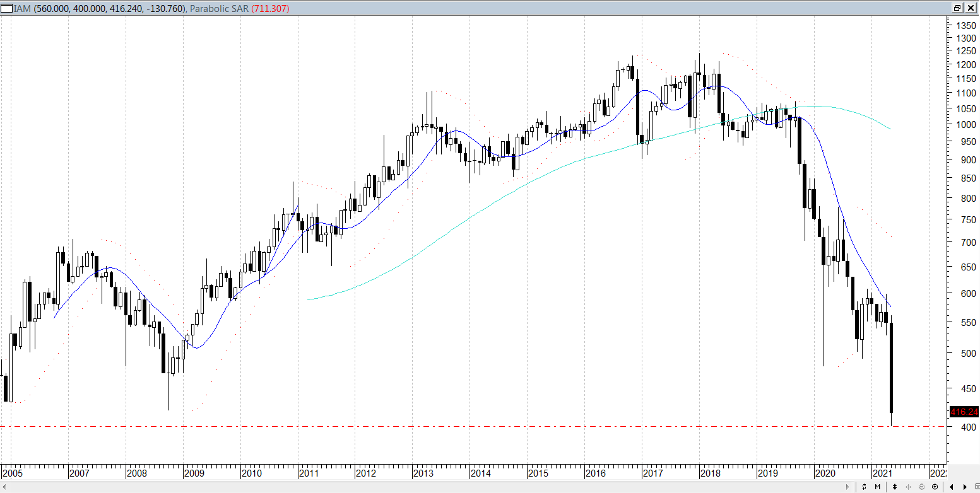Screen dimensions: 980x493
Task: Click the four-way move arrows icon
Action: (908, 487)
